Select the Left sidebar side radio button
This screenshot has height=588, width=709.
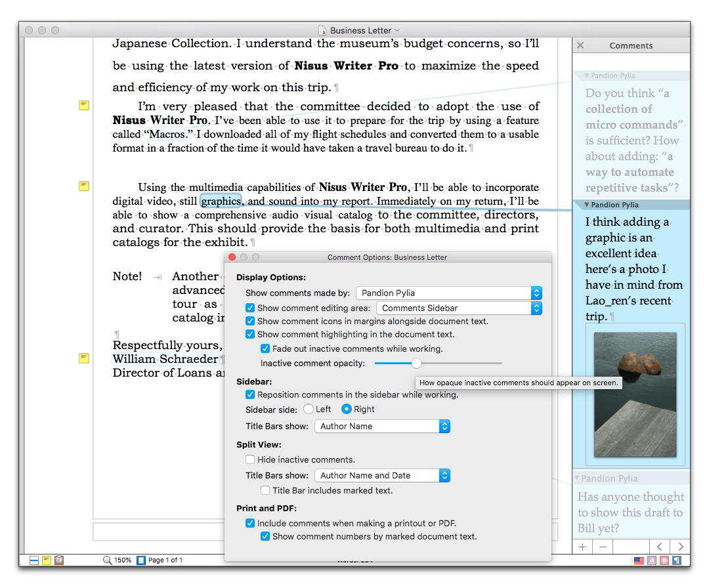pos(309,409)
